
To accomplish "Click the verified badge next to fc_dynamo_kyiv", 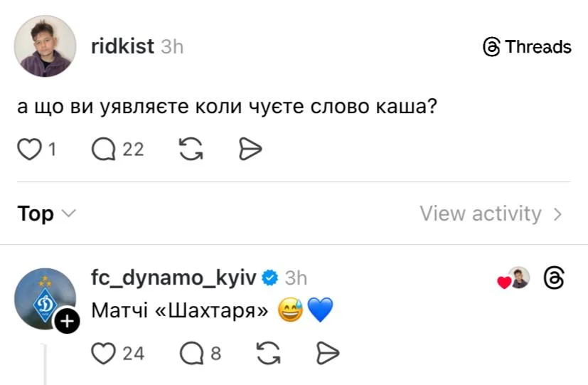I will click(x=269, y=278).
